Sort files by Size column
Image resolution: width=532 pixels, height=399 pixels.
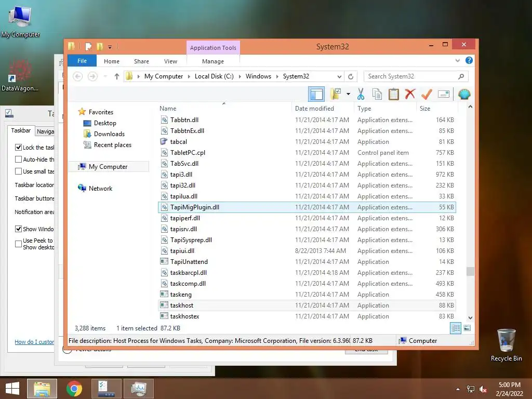point(437,108)
